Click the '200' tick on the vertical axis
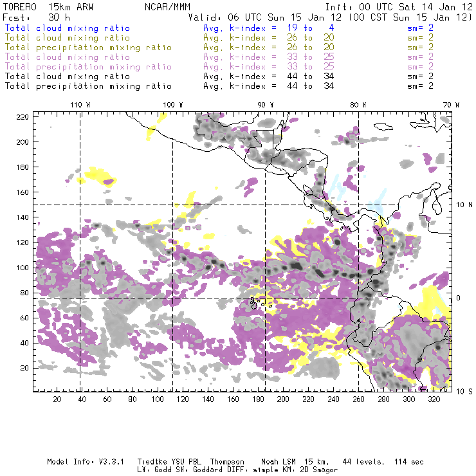The image size is (476, 476). [x=23, y=142]
